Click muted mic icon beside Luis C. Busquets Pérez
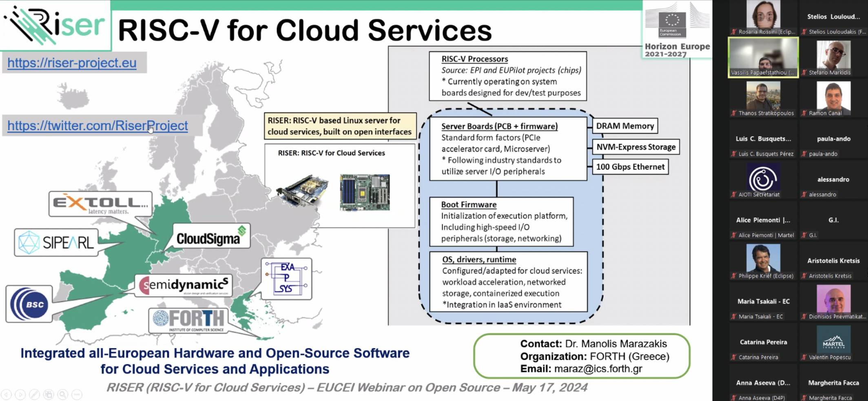The height and width of the screenshot is (401, 868). 734,154
